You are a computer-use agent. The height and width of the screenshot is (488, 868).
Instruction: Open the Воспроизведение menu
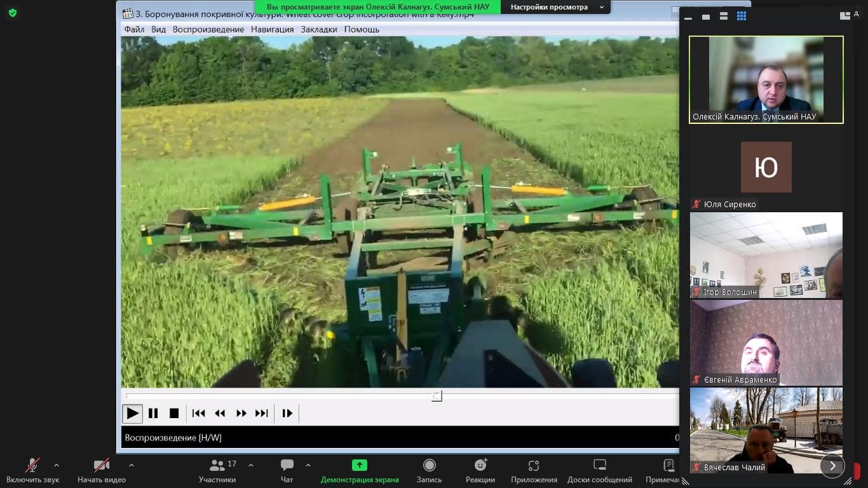pos(208,29)
